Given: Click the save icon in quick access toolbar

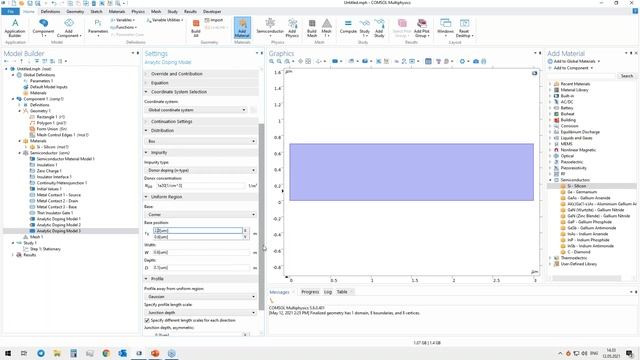Looking at the screenshot, I should (30, 3).
